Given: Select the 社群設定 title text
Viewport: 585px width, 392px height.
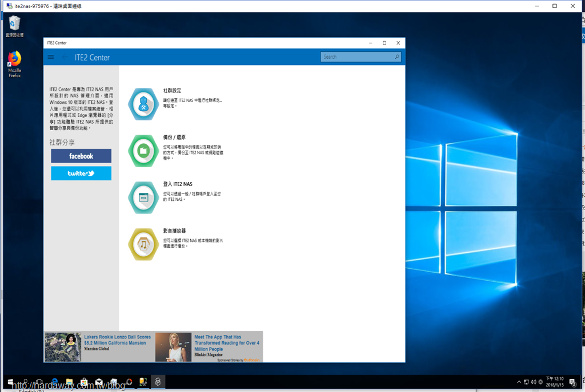Looking at the screenshot, I should pos(172,91).
